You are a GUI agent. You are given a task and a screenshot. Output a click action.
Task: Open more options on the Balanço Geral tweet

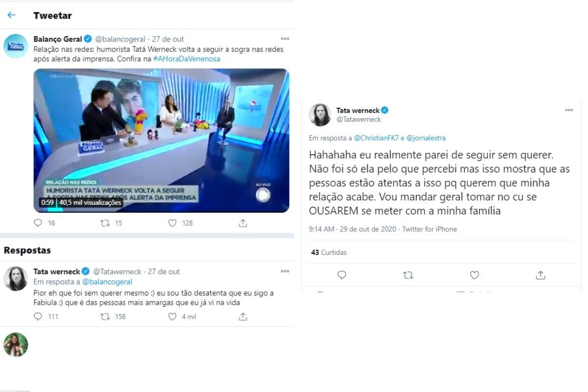(x=285, y=39)
